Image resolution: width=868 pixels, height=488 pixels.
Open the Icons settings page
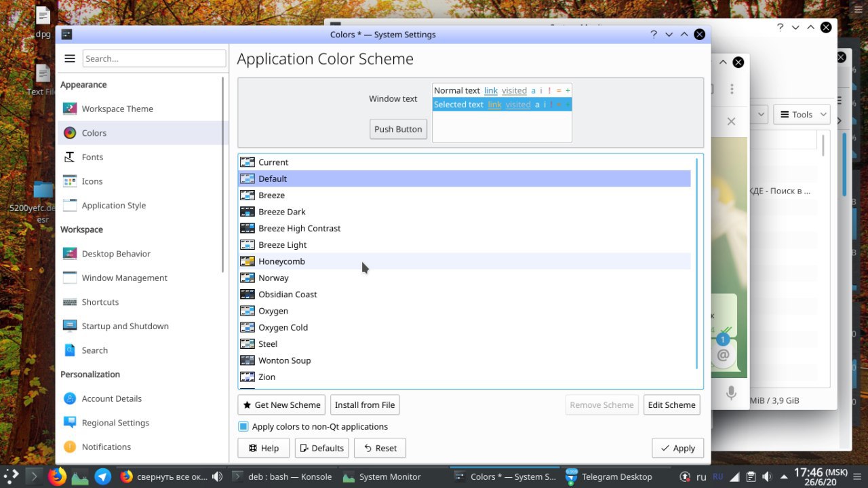tap(92, 181)
